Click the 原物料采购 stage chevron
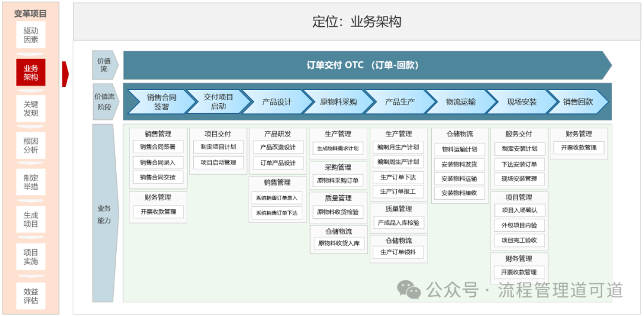The image size is (644, 316). [x=338, y=102]
